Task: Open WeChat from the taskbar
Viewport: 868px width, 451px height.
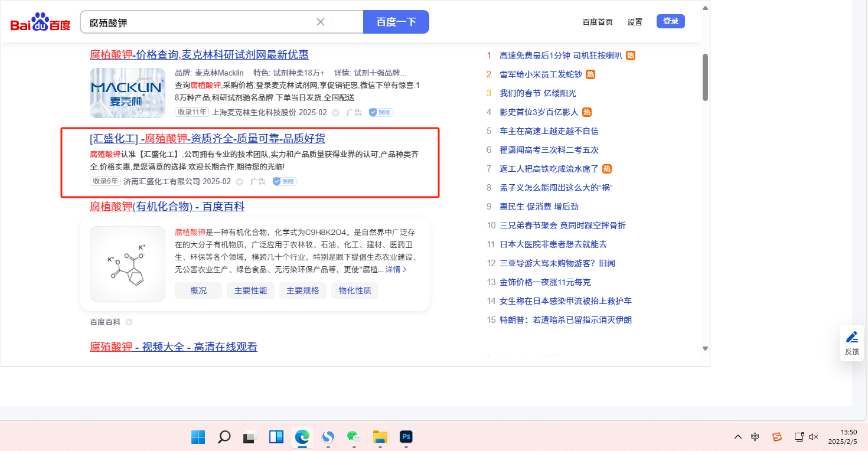Action: click(x=353, y=437)
